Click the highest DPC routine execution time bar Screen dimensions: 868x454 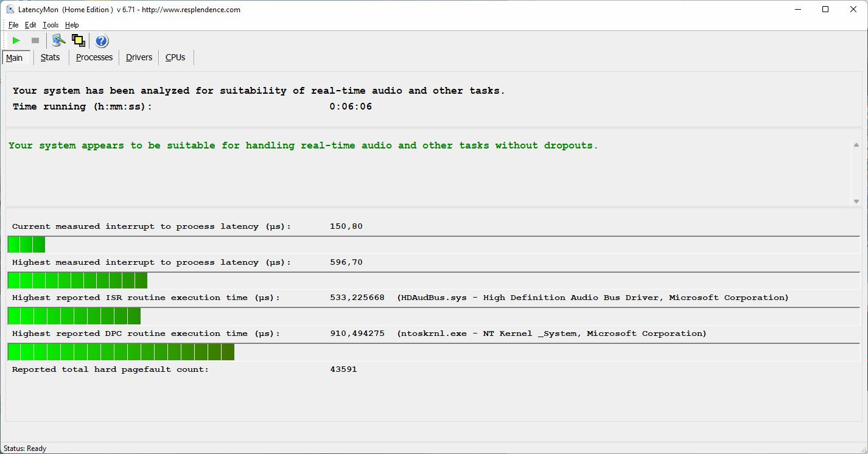[433, 352]
